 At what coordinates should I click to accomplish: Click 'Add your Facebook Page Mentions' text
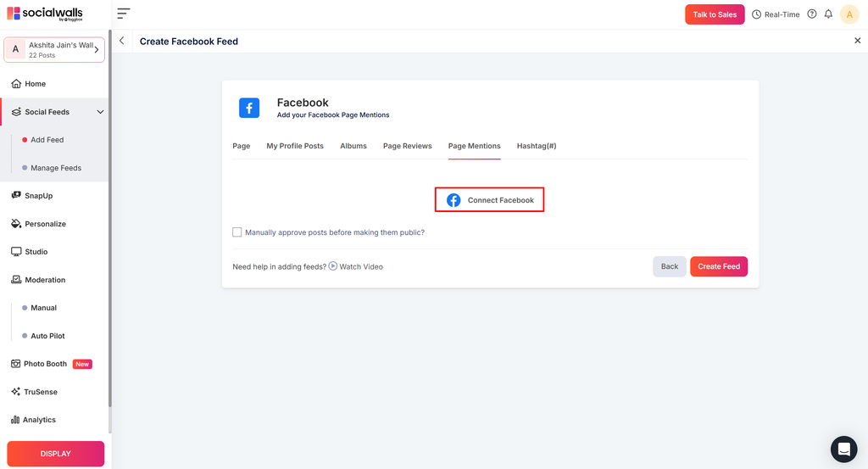coord(332,115)
